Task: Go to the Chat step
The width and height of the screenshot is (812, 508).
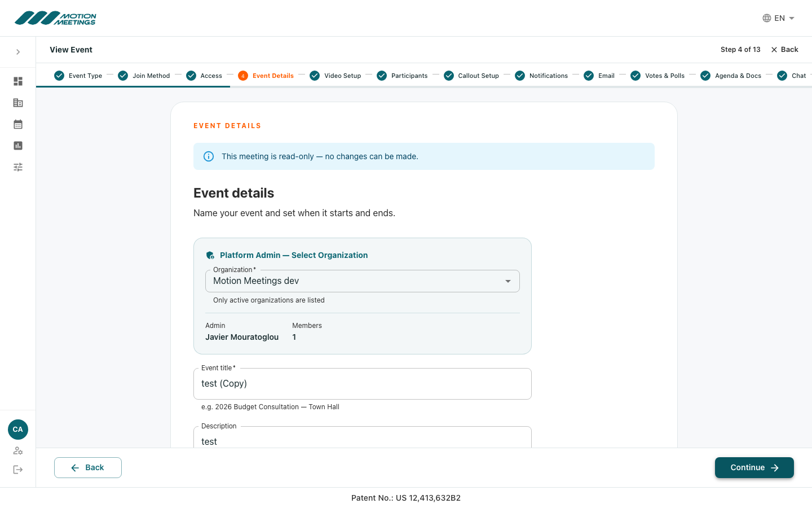Action: 792,76
